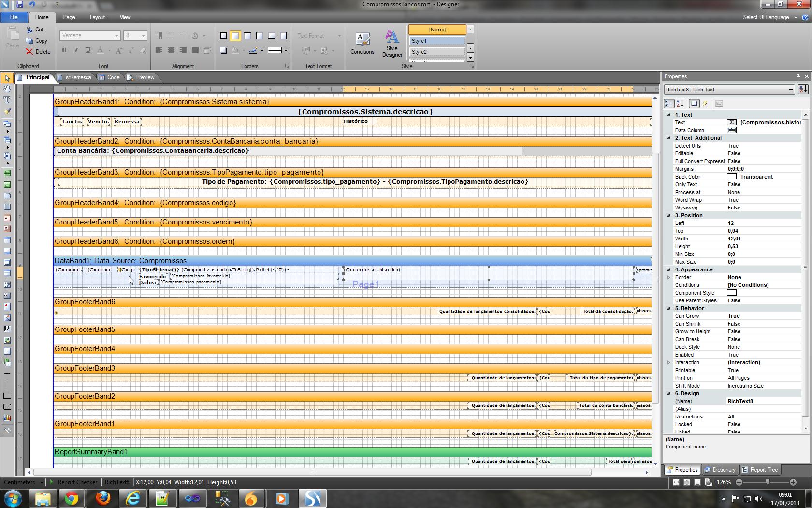This screenshot has width=812, height=508.
Task: Click the Undo icon in title bar
Action: [32, 4]
